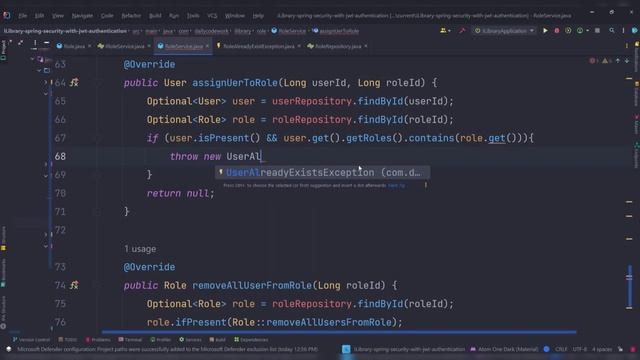The width and height of the screenshot is (640, 360).
Task: Click the warning triangle indicator icon
Action: 605,61
